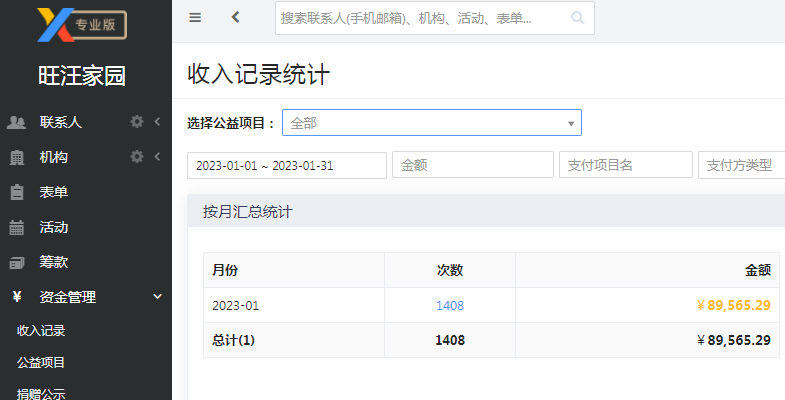Go to 公益项目 submenu

point(41,362)
